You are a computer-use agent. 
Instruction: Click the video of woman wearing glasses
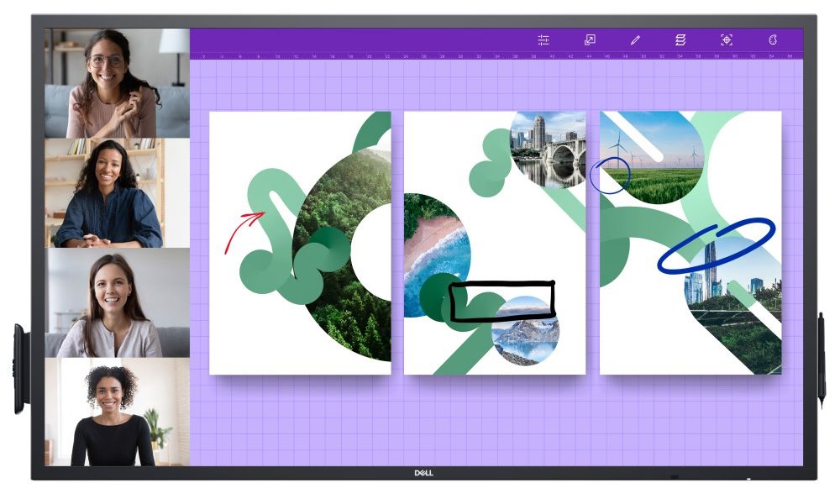pyautogui.click(x=117, y=83)
